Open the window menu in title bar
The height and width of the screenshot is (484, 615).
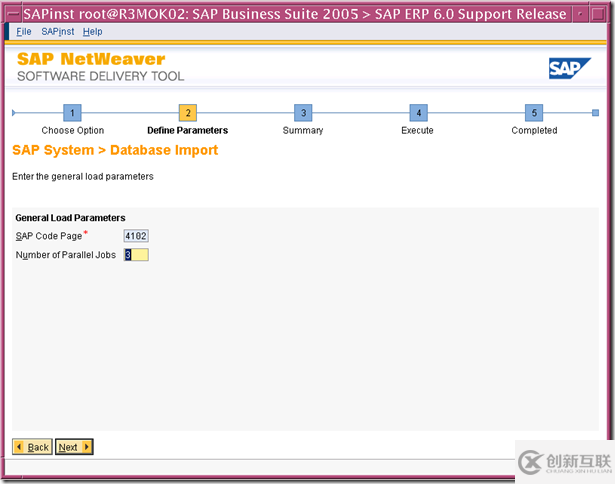pos(14,15)
